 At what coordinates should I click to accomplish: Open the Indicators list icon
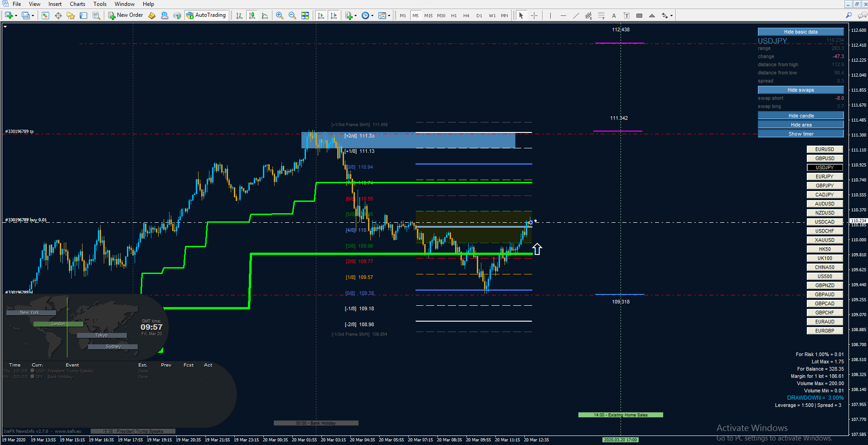click(349, 15)
